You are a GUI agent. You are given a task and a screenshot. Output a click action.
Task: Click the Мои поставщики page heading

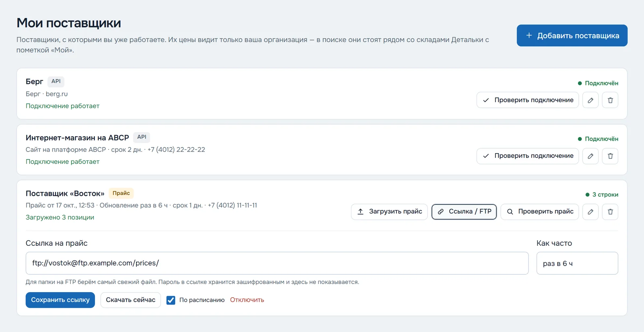(69, 23)
